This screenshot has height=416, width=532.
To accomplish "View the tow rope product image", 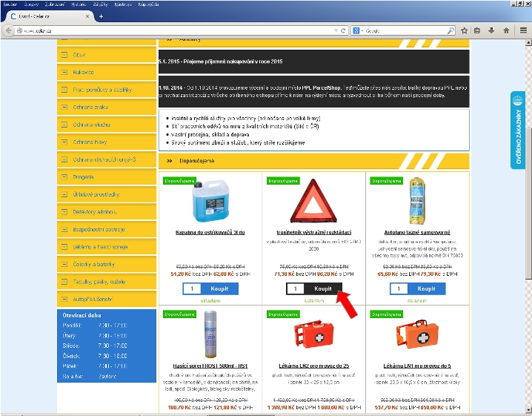I will pyautogui.click(x=417, y=201).
